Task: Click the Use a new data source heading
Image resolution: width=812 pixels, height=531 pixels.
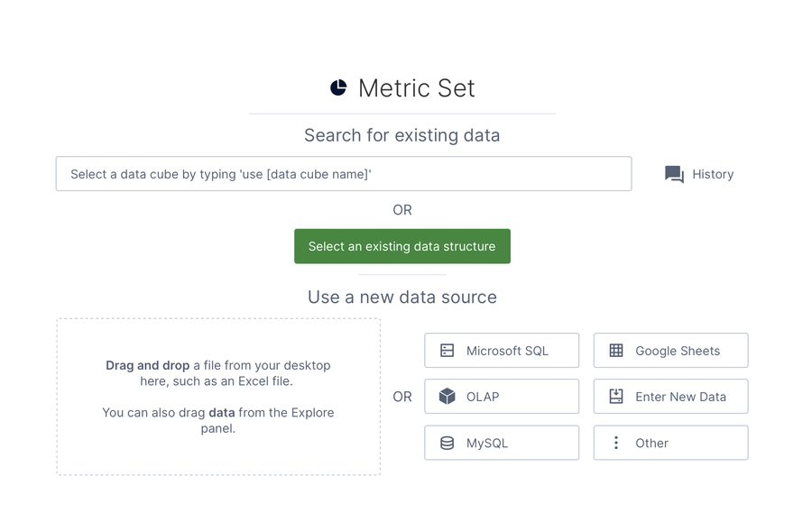Action: click(x=401, y=297)
